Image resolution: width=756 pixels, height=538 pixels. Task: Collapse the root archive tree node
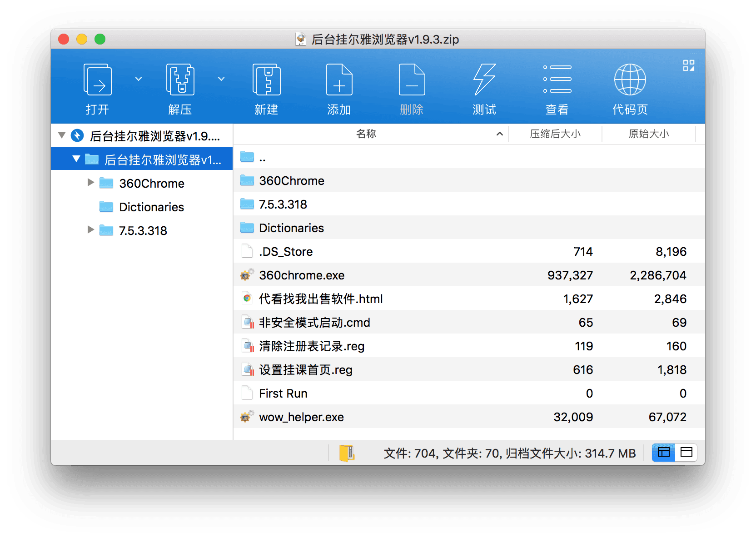[x=62, y=135]
